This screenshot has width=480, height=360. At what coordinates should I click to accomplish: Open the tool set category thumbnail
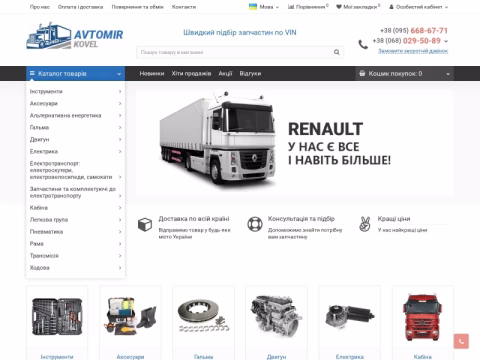point(57,316)
